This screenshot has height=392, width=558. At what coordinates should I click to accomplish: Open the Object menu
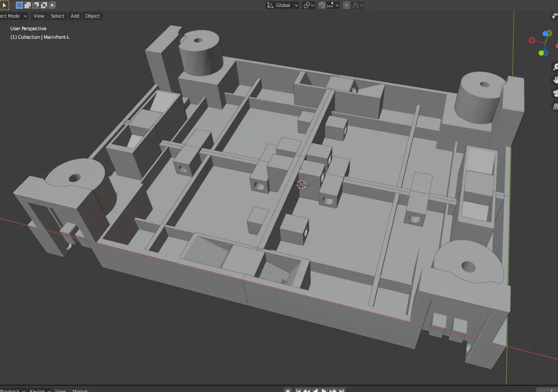[92, 16]
